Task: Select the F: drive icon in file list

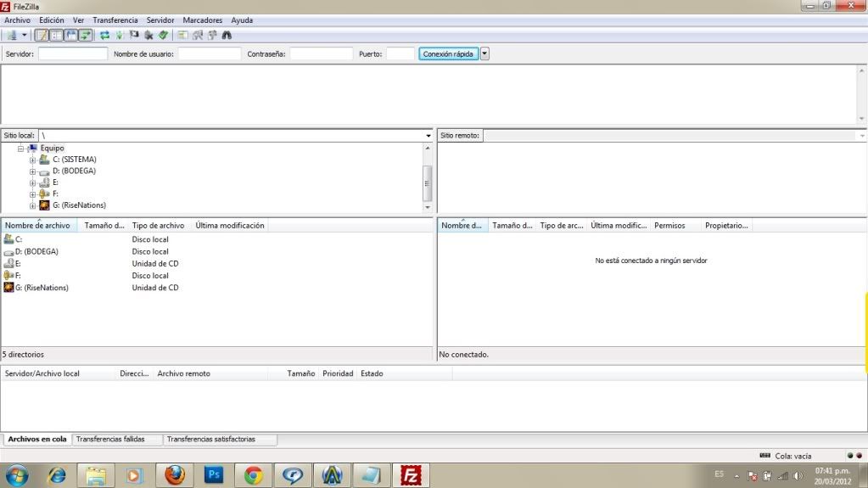Action: point(8,275)
